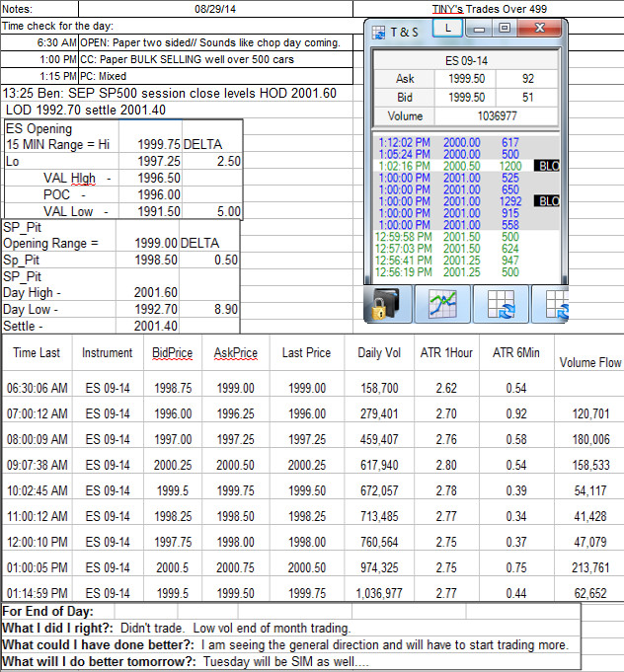624x672 pixels.
Task: Open the chart icon with line graph
Action: (x=442, y=304)
